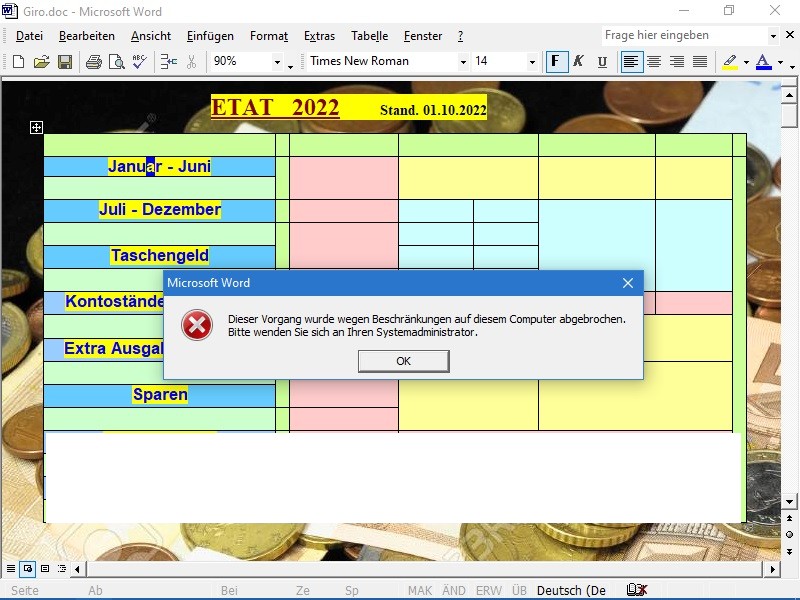Click horizontal scrollbar right arrow
Screen dimensions: 800x600
tap(772, 568)
